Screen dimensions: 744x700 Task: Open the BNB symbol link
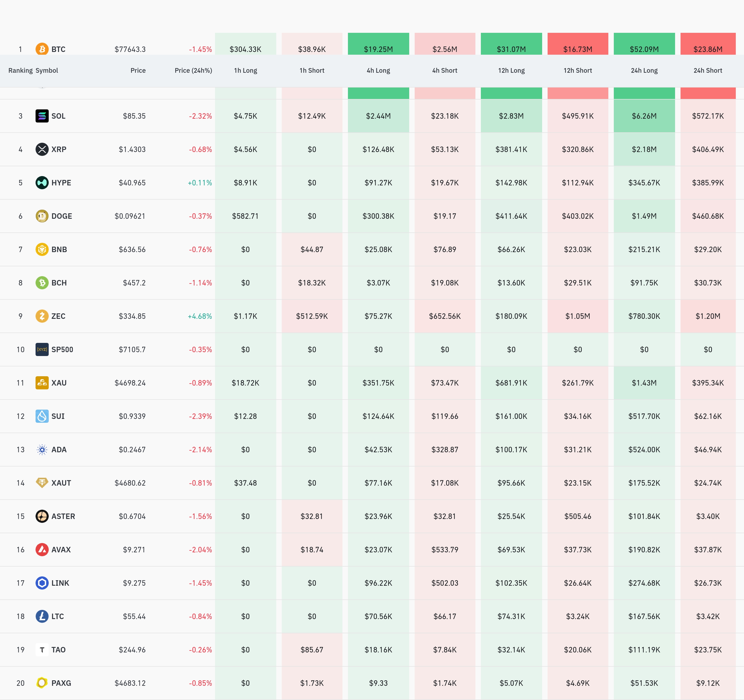(x=59, y=250)
